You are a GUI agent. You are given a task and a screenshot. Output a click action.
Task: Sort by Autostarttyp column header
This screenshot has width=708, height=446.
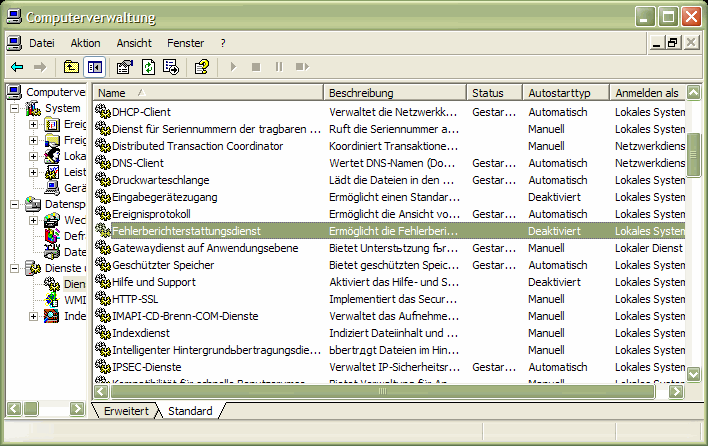click(566, 93)
